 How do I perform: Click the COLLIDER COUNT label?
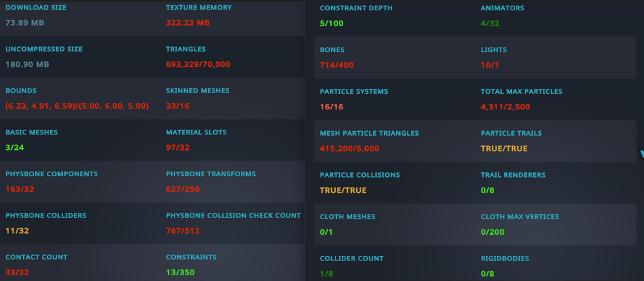click(x=352, y=258)
